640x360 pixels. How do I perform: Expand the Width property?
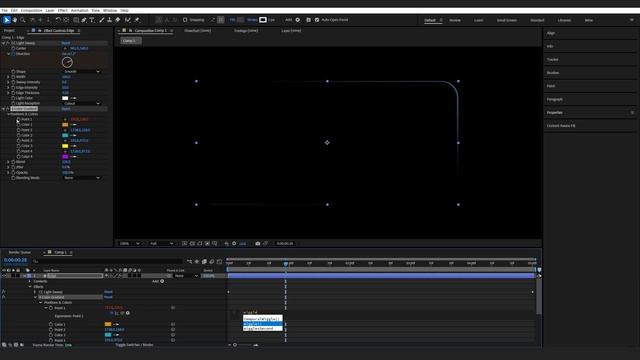pyautogui.click(x=8, y=77)
